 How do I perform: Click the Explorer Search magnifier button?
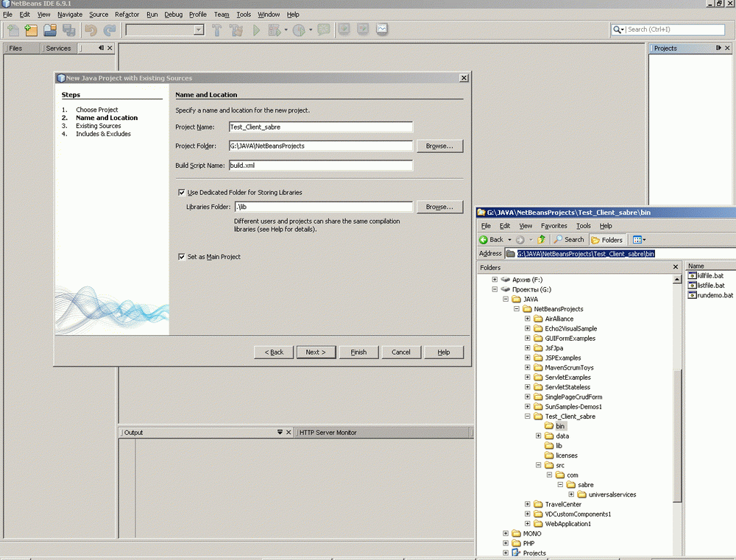click(x=569, y=239)
